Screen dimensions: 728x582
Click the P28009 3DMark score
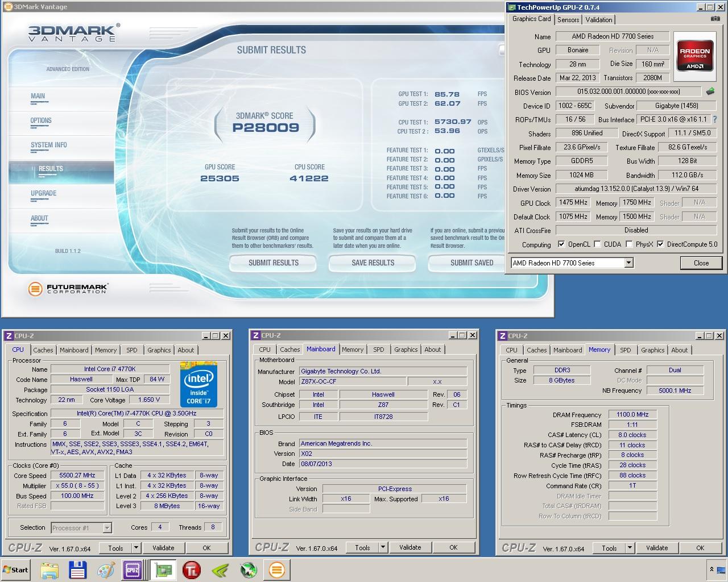(266, 127)
